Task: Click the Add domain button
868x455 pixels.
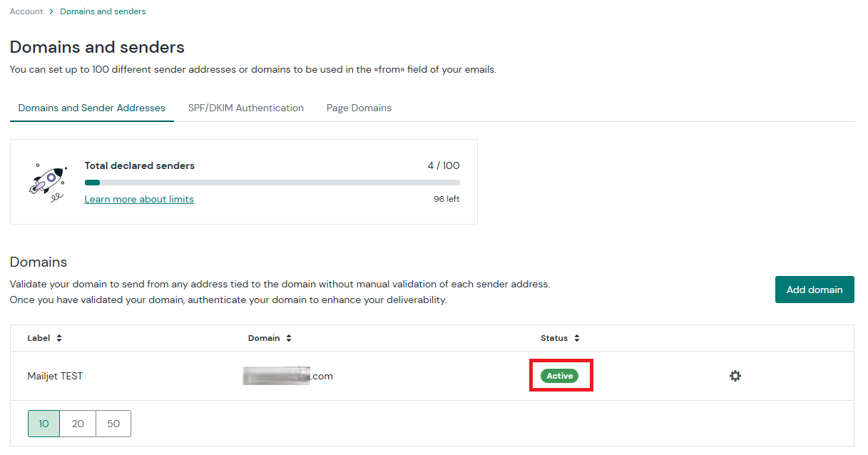Action: 815,290
